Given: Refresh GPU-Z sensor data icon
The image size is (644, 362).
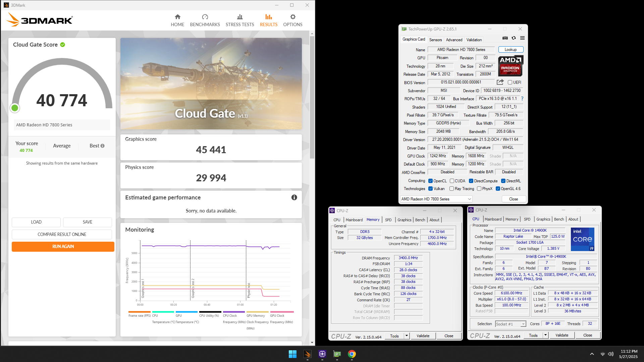Looking at the screenshot, I should [x=514, y=38].
